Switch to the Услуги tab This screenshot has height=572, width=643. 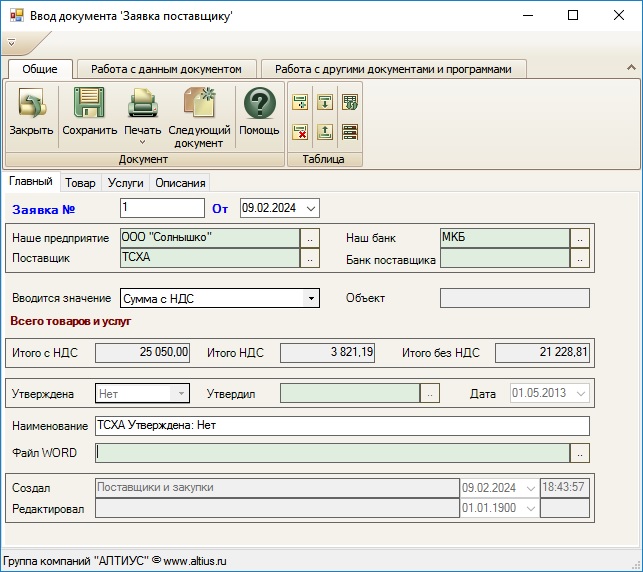point(125,183)
